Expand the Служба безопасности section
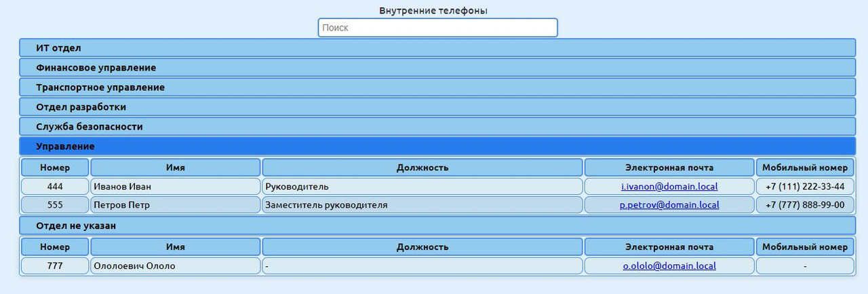 pos(437,127)
